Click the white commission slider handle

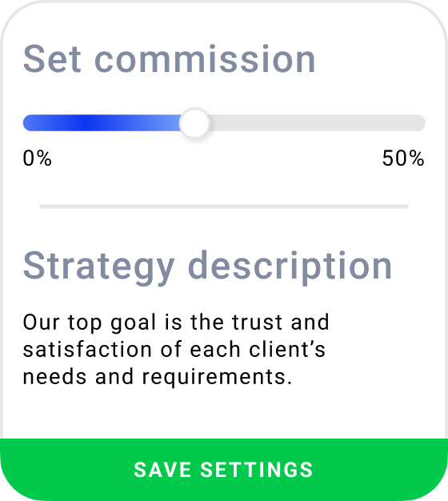click(x=194, y=123)
